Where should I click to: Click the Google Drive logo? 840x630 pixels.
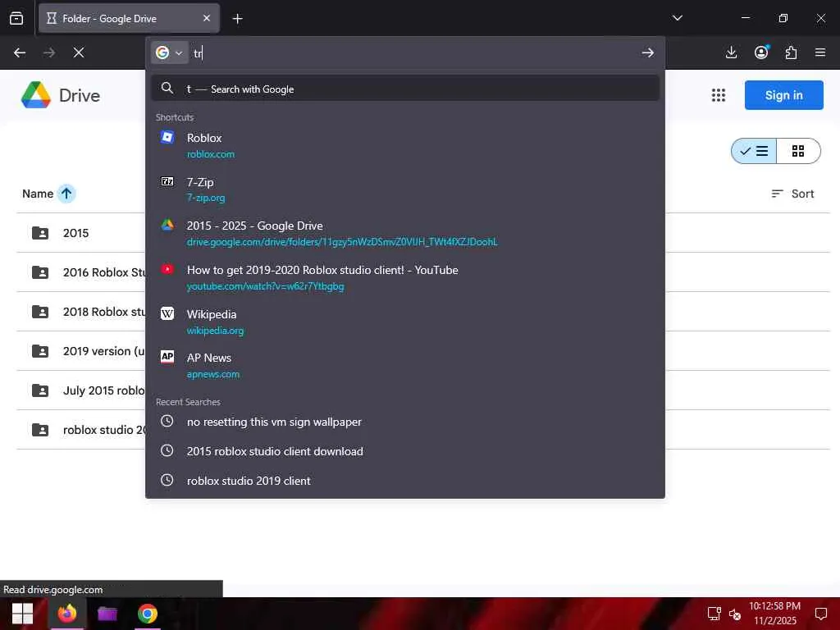coord(61,95)
